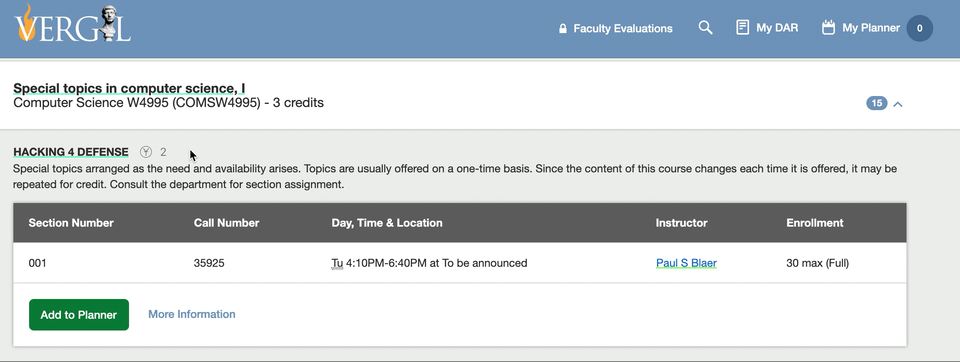Screen dimensions: 960x362
Task: Open My Planner from the header
Action: (x=871, y=28)
